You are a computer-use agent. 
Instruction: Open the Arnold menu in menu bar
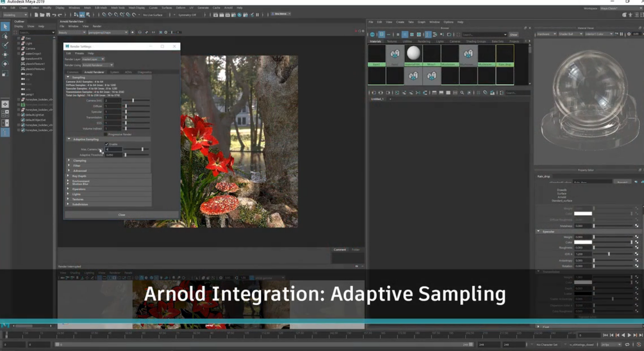click(228, 8)
